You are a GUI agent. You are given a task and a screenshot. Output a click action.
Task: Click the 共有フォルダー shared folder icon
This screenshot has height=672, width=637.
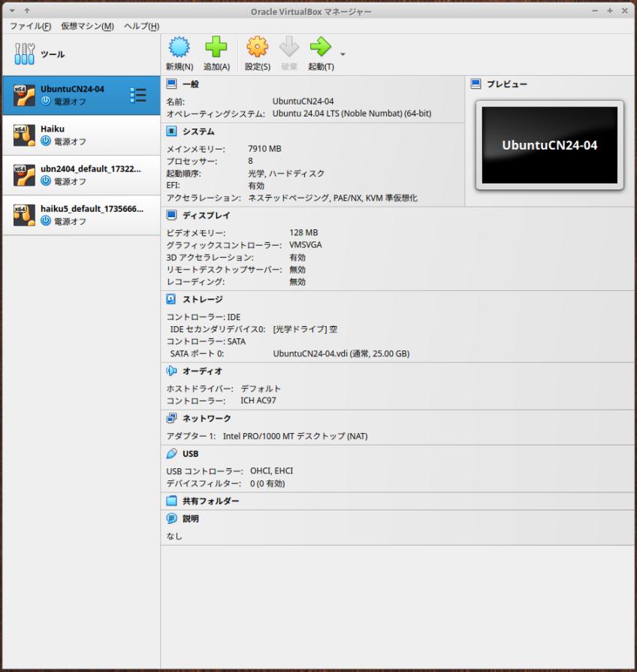point(171,501)
